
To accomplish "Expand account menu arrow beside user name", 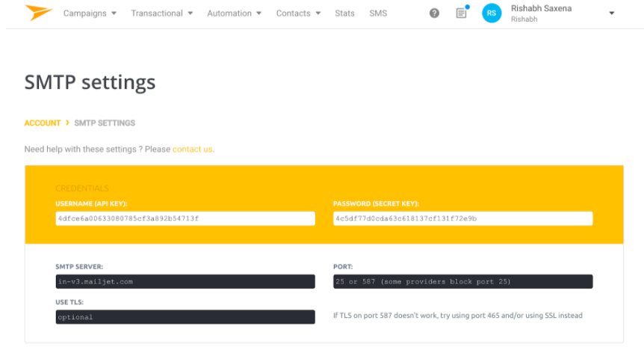I will [x=612, y=13].
